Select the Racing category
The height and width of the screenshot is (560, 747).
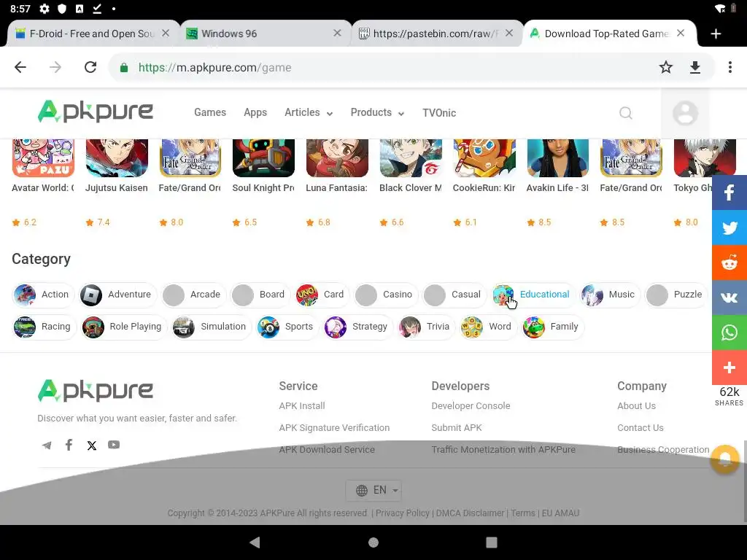[x=44, y=327]
